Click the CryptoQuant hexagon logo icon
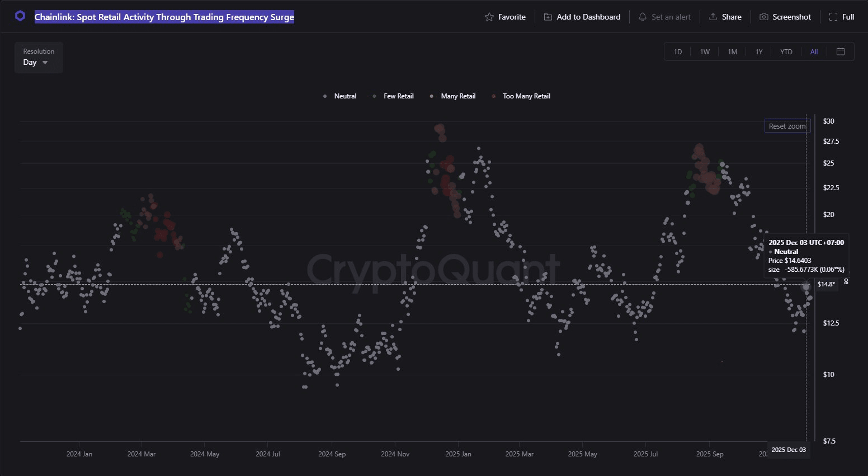868x476 pixels. pos(20,16)
